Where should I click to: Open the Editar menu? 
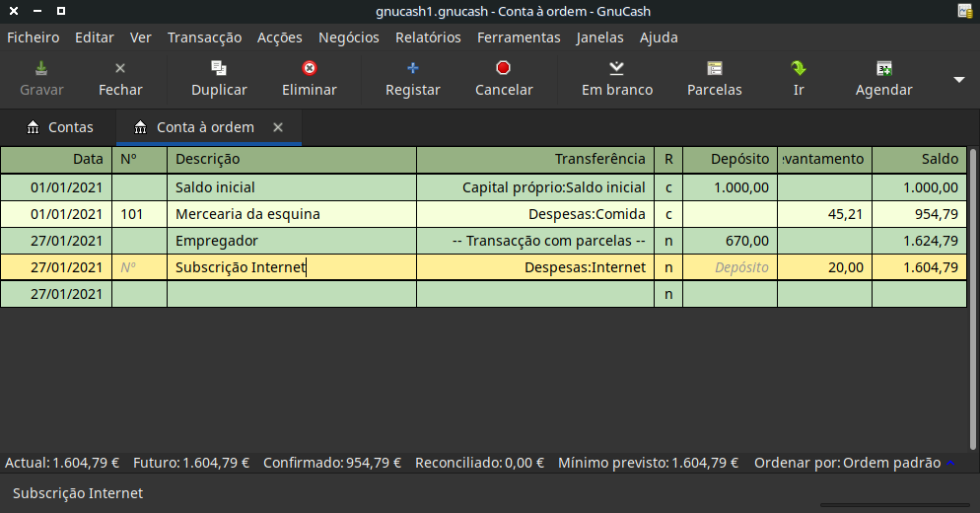click(x=95, y=37)
